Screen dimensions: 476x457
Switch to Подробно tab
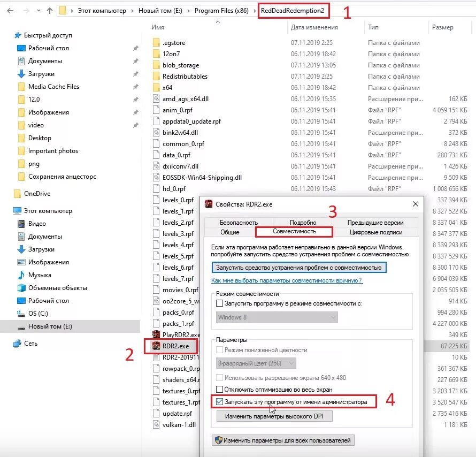(x=303, y=223)
